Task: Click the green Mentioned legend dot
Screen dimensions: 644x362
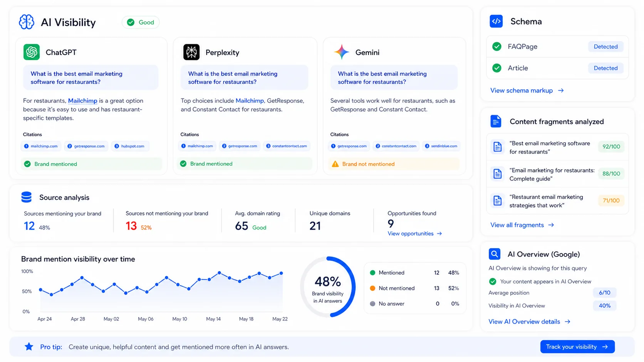Action: (x=372, y=273)
